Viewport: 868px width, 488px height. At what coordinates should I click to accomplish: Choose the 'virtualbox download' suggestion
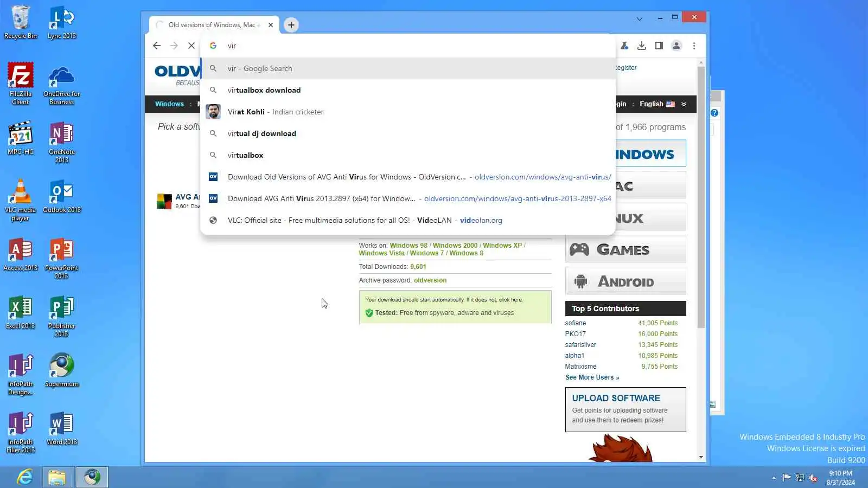tap(408, 90)
